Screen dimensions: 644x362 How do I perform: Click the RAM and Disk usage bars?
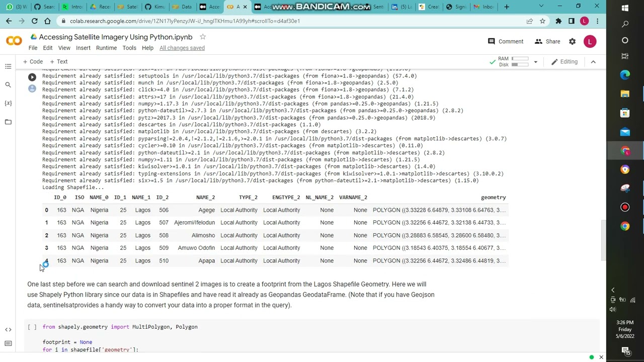514,62
